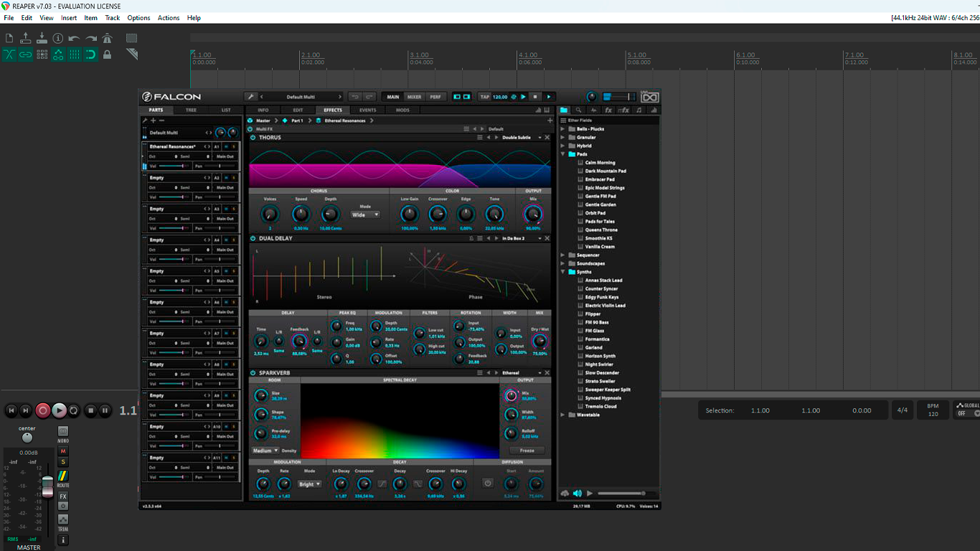Toggle the lock icon in REAPER toolbar
The height and width of the screenshot is (551, 980).
pyautogui.click(x=108, y=55)
